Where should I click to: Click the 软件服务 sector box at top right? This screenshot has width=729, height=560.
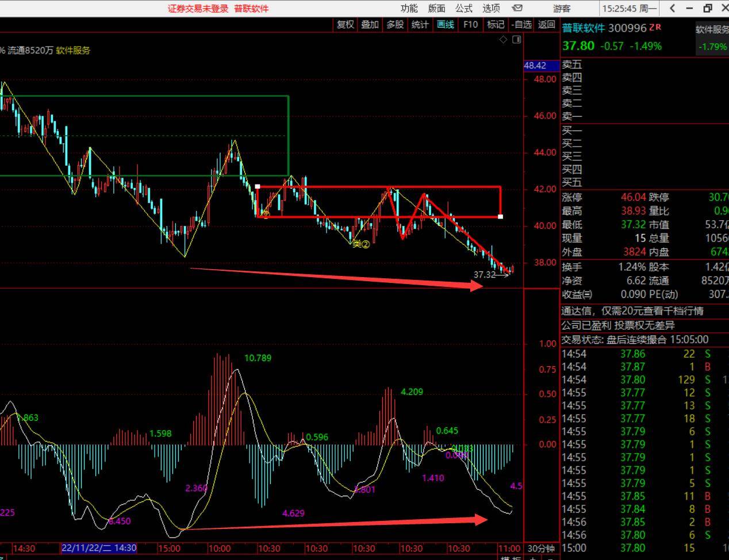[x=712, y=38]
